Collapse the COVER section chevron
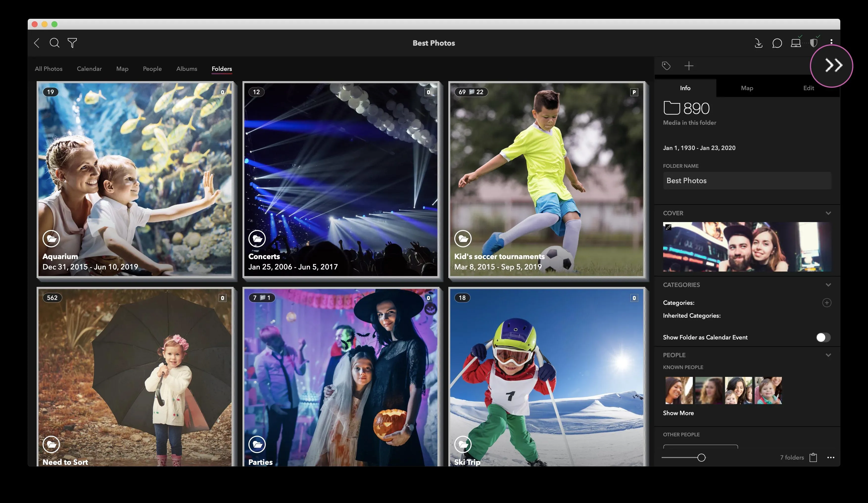The width and height of the screenshot is (868, 503). coord(828,213)
